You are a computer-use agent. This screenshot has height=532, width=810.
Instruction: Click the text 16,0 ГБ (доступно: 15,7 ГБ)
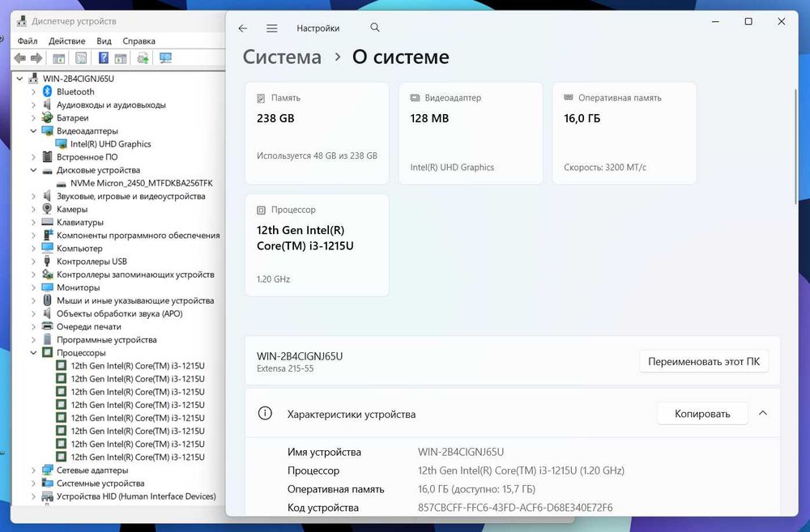click(x=476, y=489)
